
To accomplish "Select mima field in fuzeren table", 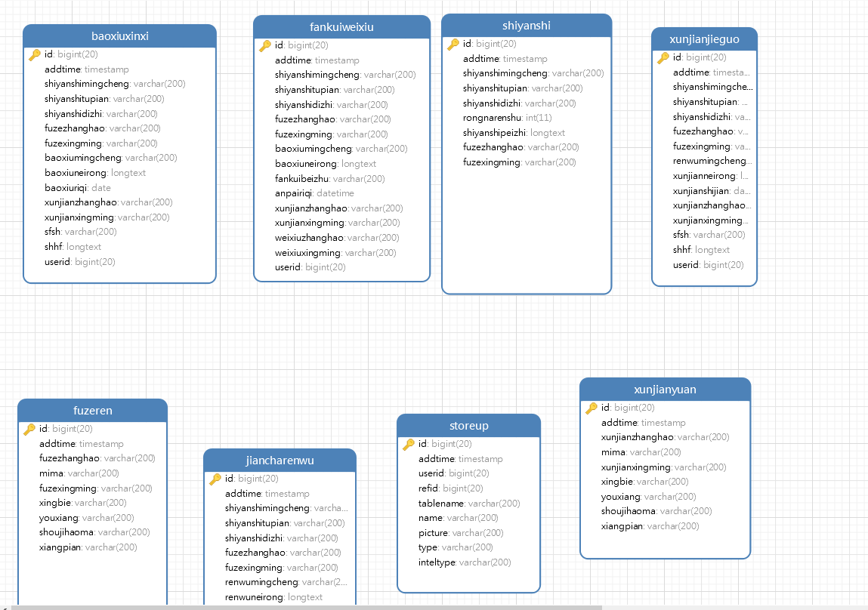I will [x=79, y=473].
